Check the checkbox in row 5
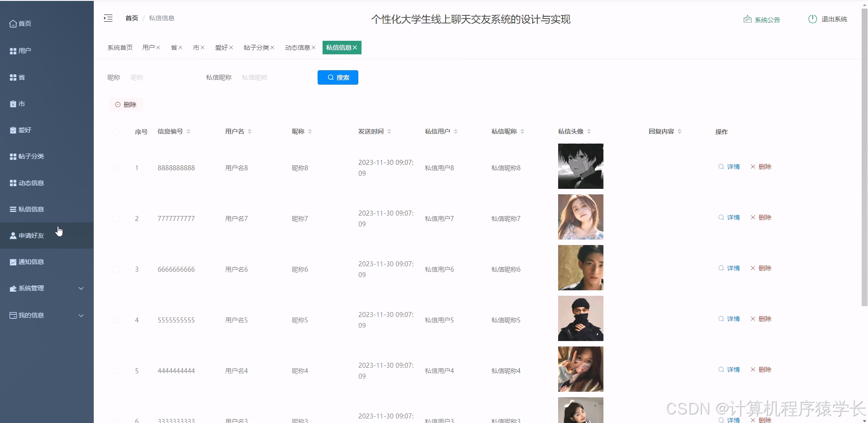868x423 pixels. 116,371
